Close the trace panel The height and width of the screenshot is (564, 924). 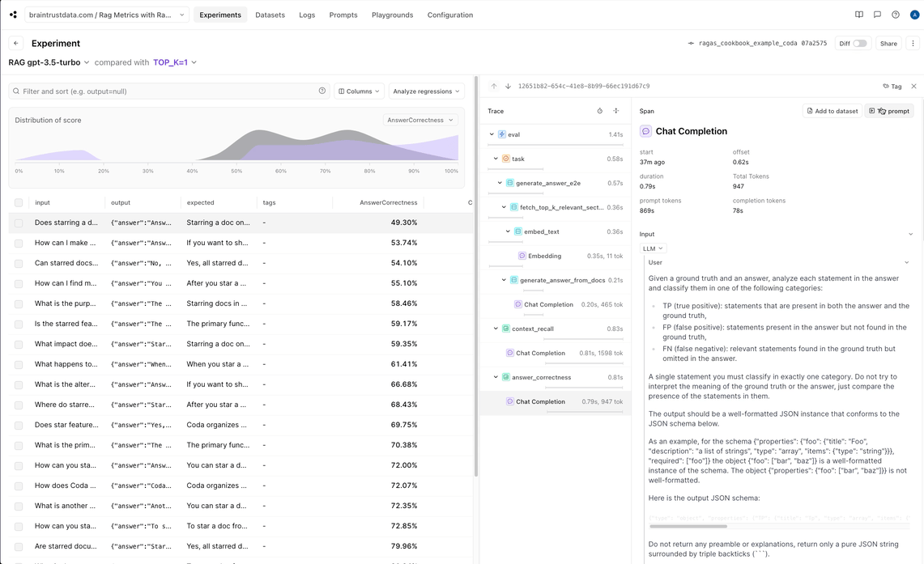coord(913,87)
